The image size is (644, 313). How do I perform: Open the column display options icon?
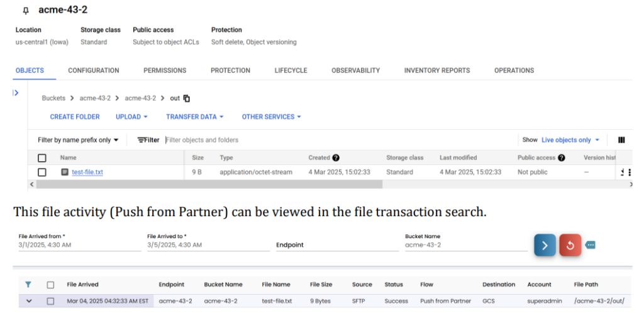tap(621, 140)
